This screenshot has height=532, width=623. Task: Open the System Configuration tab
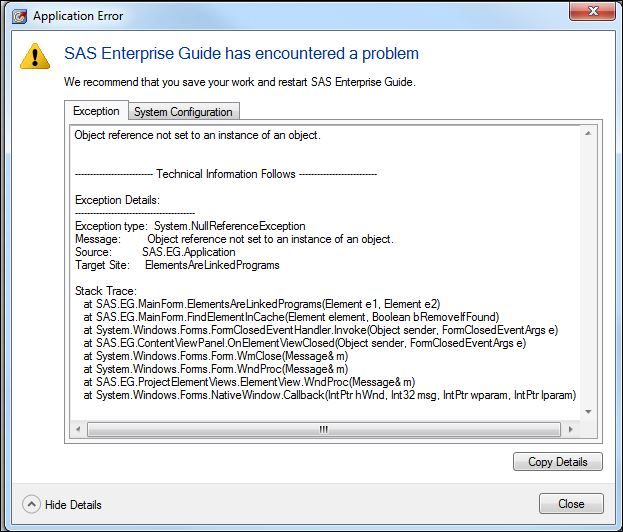pos(183,112)
